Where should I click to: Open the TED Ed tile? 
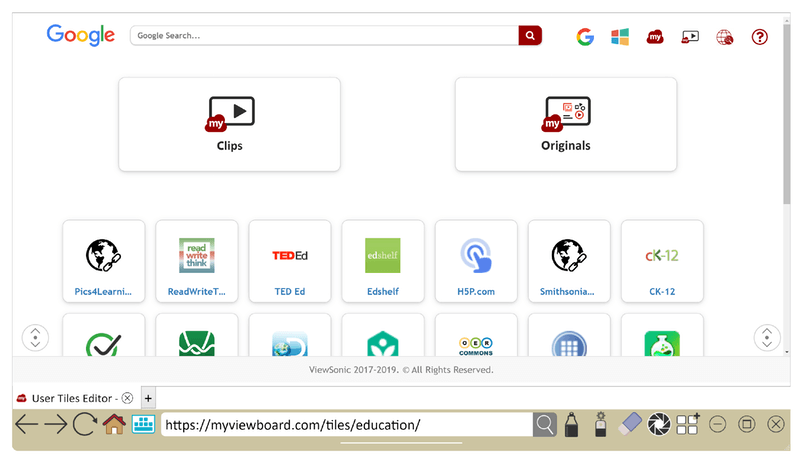[290, 261]
